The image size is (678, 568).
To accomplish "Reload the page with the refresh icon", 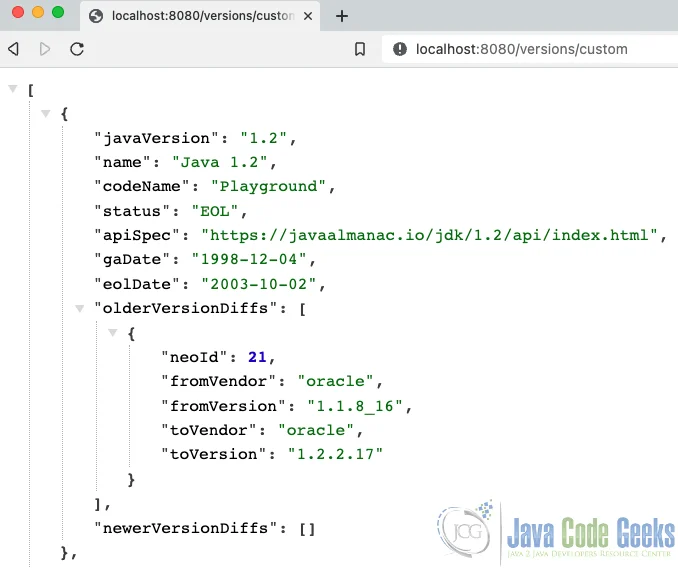I will [77, 49].
